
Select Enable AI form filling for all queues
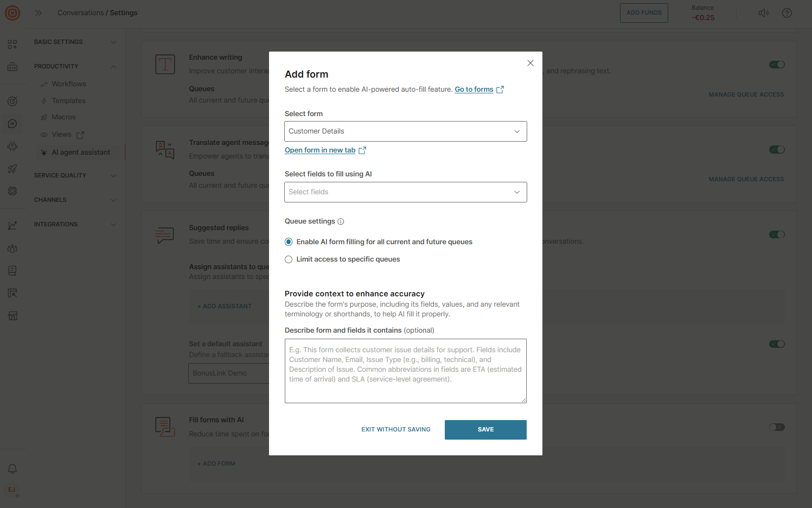click(x=289, y=242)
